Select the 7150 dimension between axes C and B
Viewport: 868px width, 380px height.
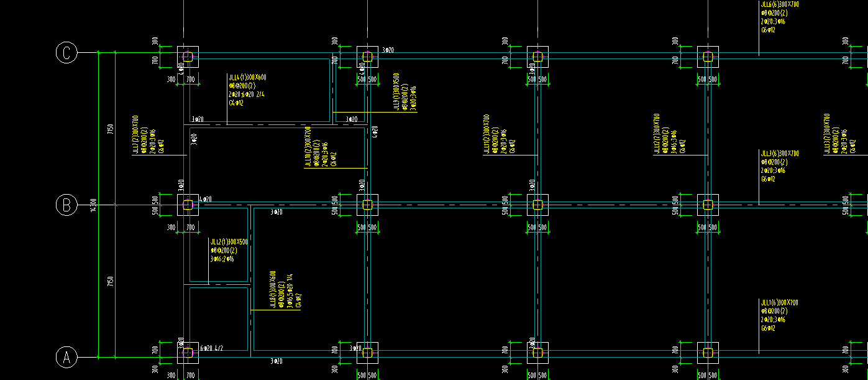(110, 129)
